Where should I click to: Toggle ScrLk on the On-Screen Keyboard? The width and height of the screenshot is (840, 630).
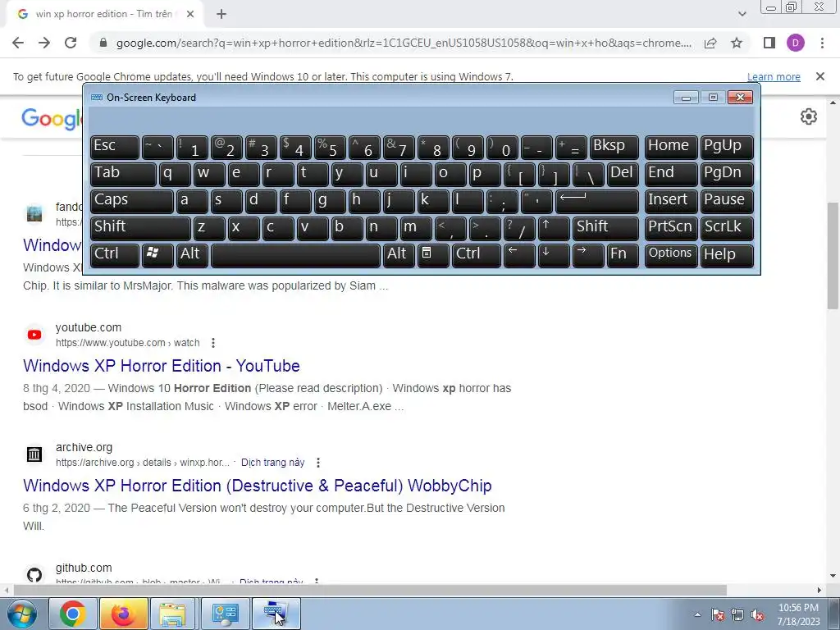[727, 228]
